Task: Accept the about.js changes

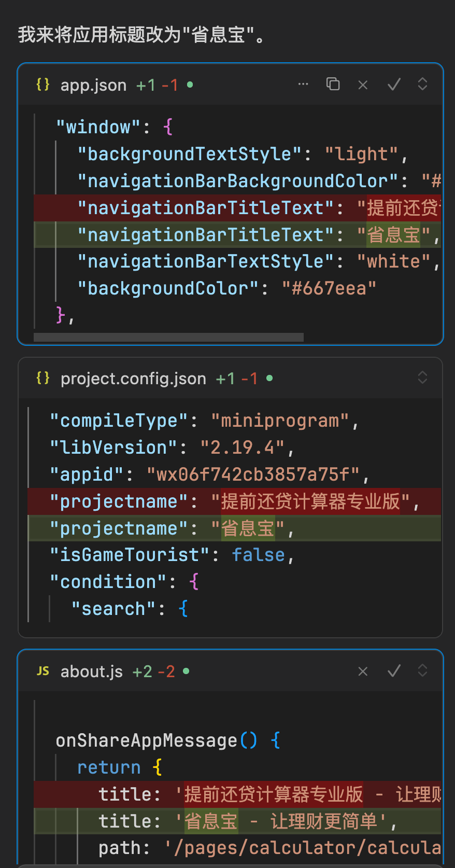Action: click(x=394, y=671)
